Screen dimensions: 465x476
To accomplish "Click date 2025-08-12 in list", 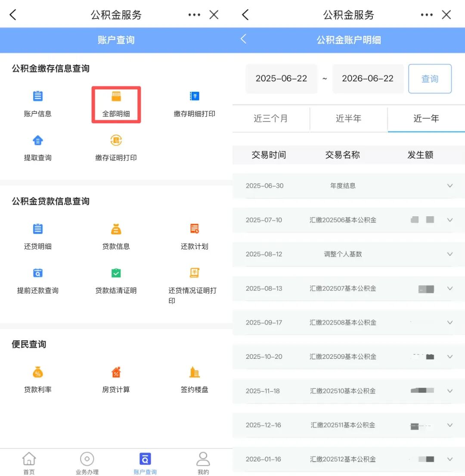I will click(x=264, y=254).
